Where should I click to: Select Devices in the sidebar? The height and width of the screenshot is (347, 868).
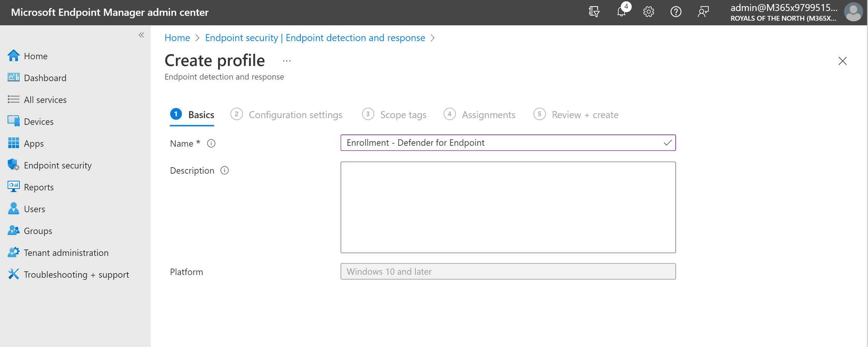click(39, 121)
